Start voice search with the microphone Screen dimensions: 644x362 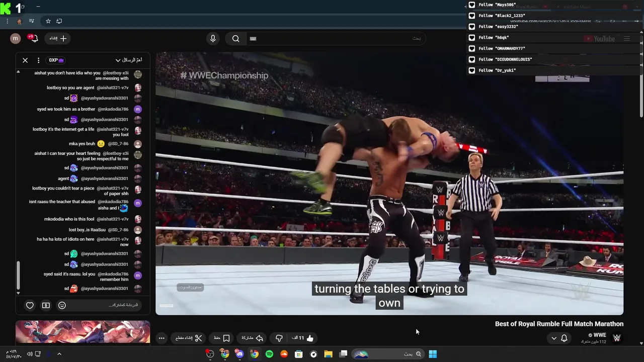tap(213, 38)
